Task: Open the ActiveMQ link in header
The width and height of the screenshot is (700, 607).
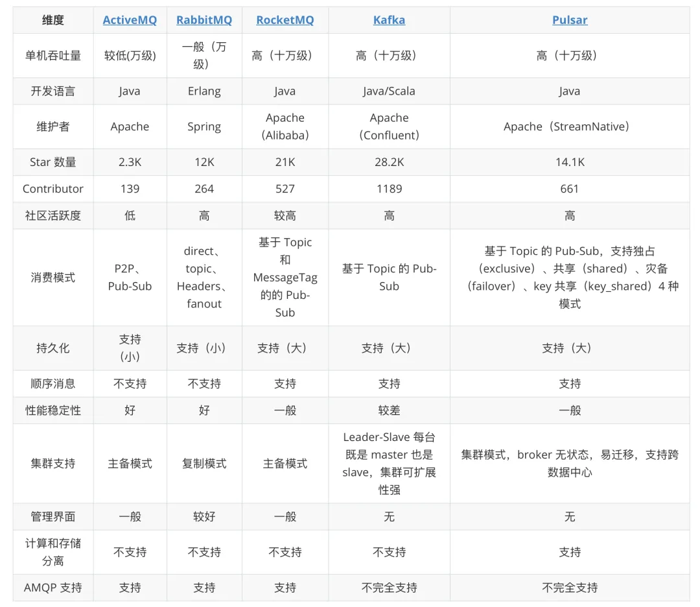Action: pyautogui.click(x=130, y=20)
